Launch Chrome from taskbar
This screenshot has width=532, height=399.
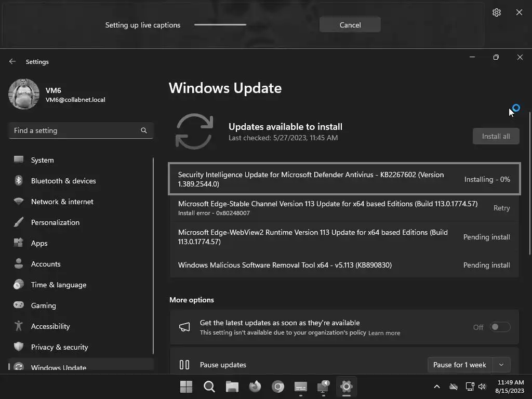pos(278,387)
